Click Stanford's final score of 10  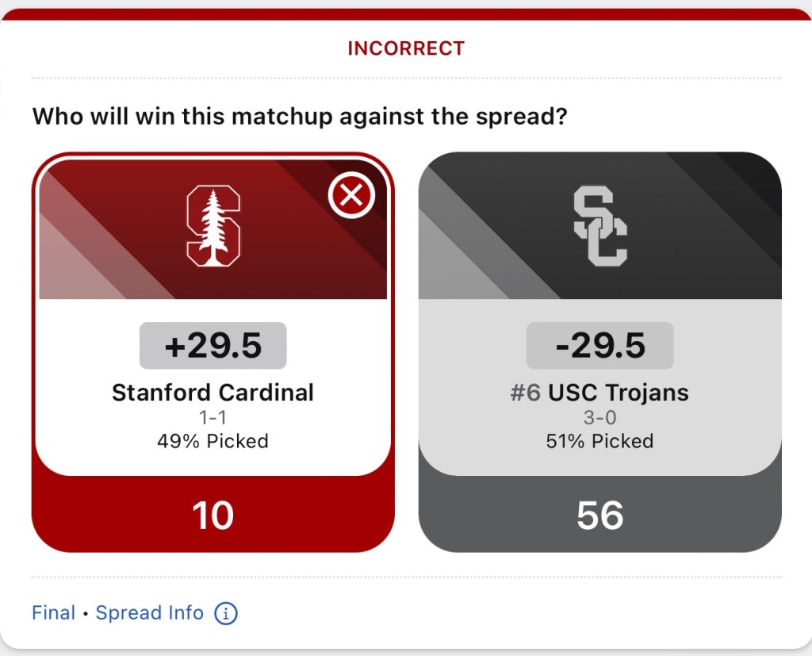[x=213, y=516]
